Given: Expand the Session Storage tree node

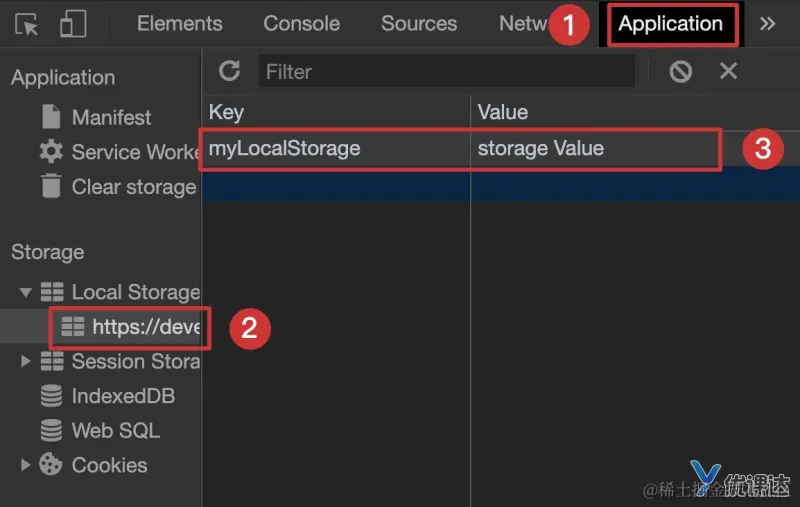Looking at the screenshot, I should tap(25, 361).
